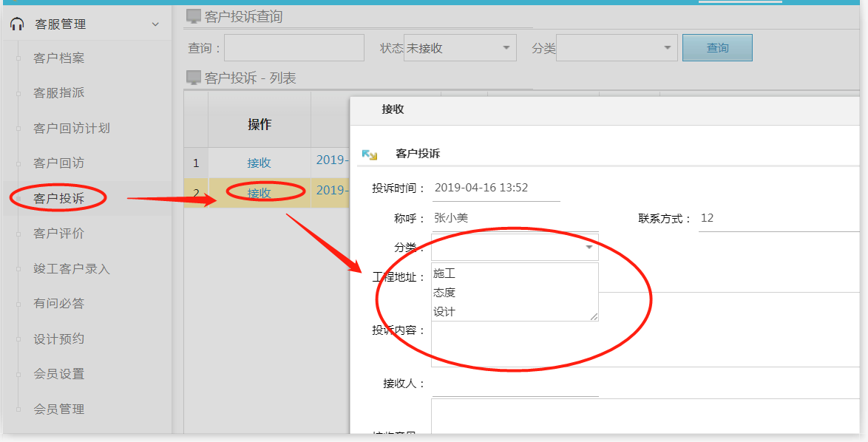
Task: Click the 查询 text input field
Action: tap(294, 48)
